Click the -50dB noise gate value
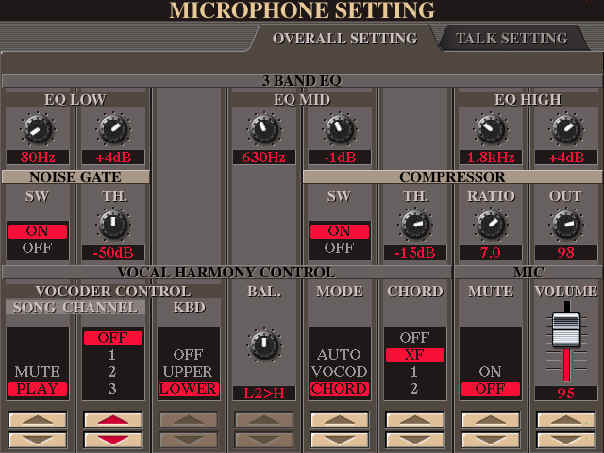 (113, 253)
